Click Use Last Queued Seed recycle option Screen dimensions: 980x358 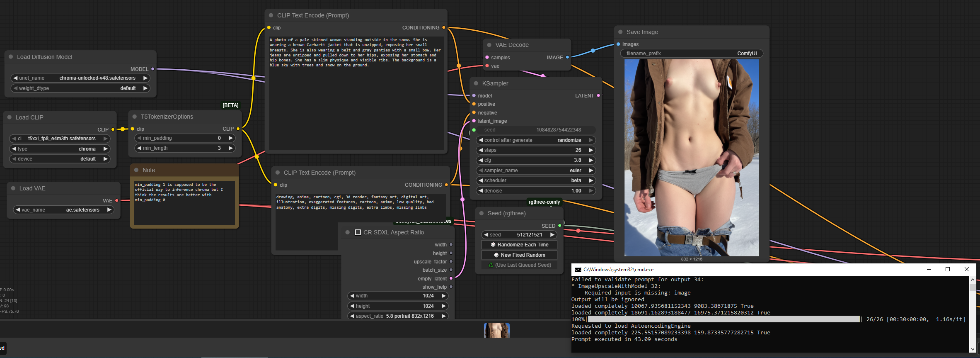coord(519,265)
